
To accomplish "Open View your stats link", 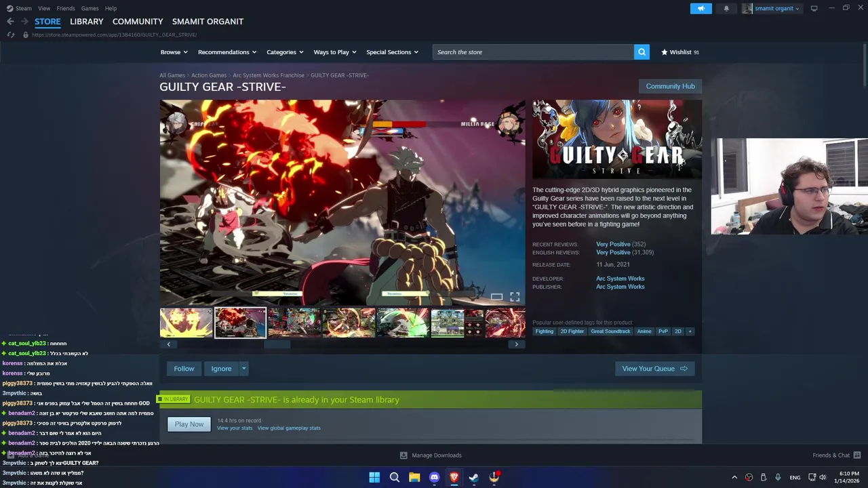I will (x=235, y=428).
